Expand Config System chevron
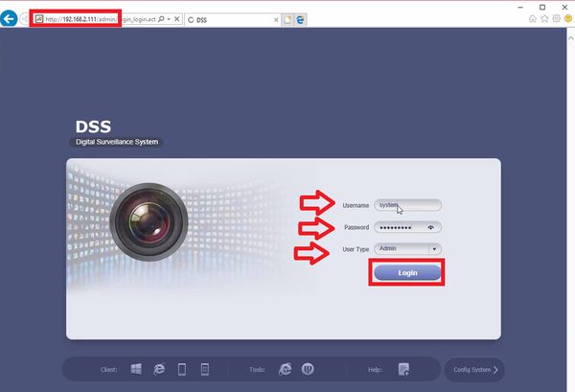575x392 pixels. 495,370
